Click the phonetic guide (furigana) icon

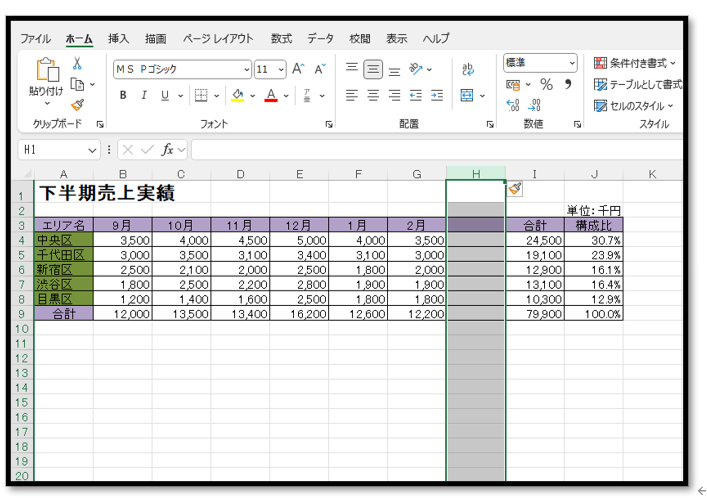[x=307, y=96]
